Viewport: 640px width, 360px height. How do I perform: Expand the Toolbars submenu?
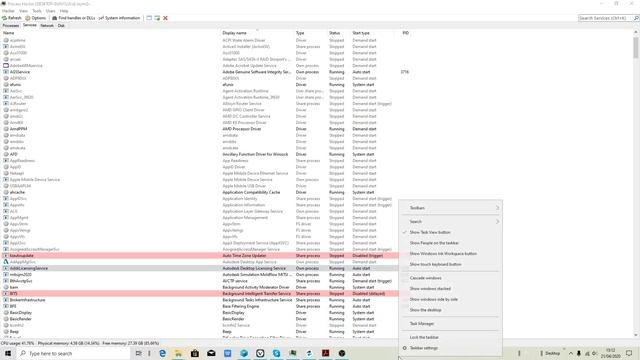coord(451,208)
